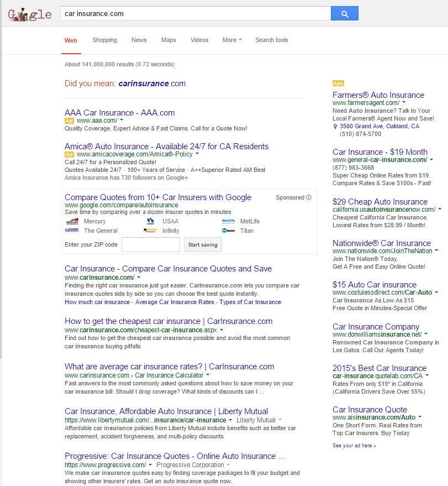448x486 pixels.
Task: Click the yellow Ad badge beside www.aaa.com
Action: click(69, 121)
